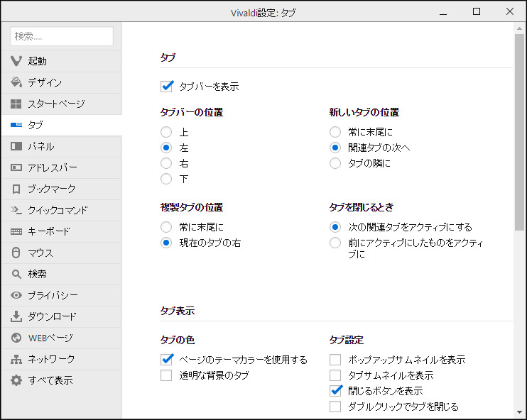Click the blue tab icon beside タブ

(x=16, y=125)
